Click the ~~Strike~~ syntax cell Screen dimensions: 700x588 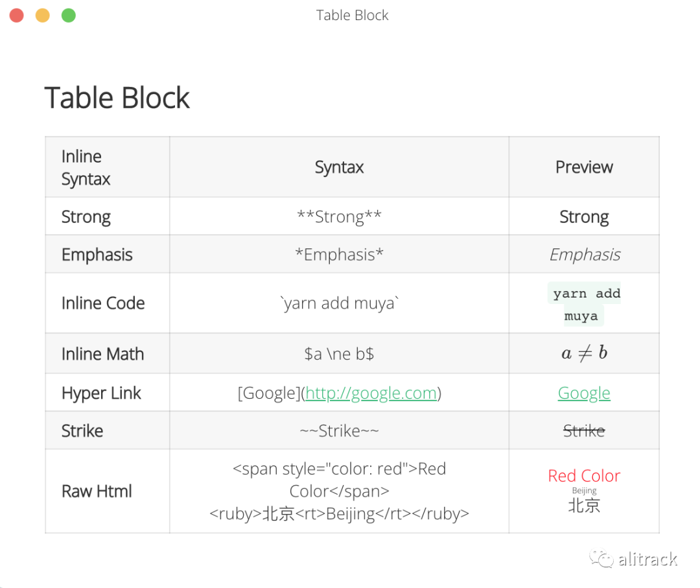(339, 430)
